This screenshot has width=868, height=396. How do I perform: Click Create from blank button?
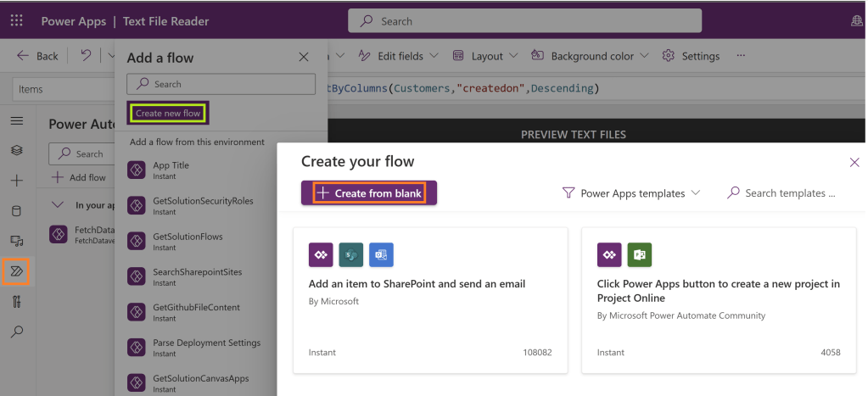coord(369,193)
